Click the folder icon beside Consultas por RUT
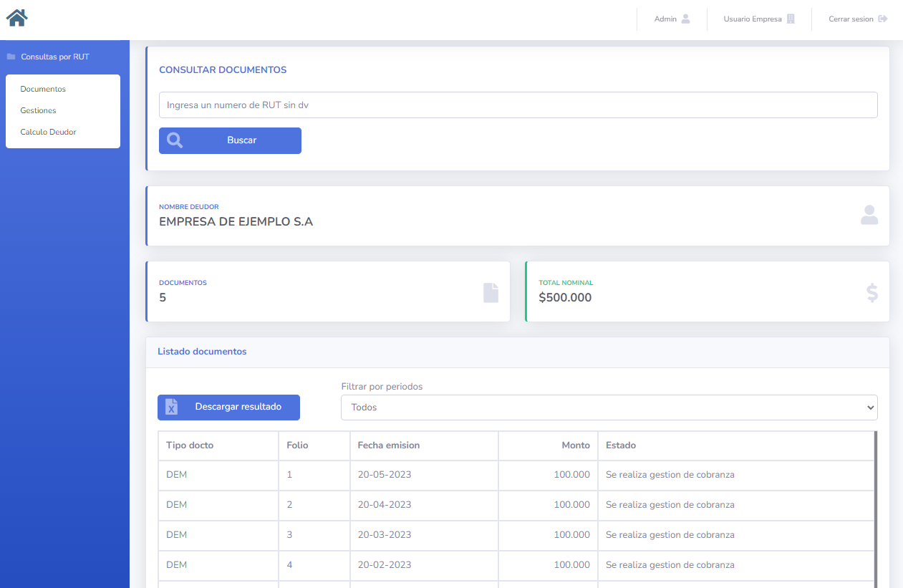The width and height of the screenshot is (903, 588). click(x=11, y=57)
